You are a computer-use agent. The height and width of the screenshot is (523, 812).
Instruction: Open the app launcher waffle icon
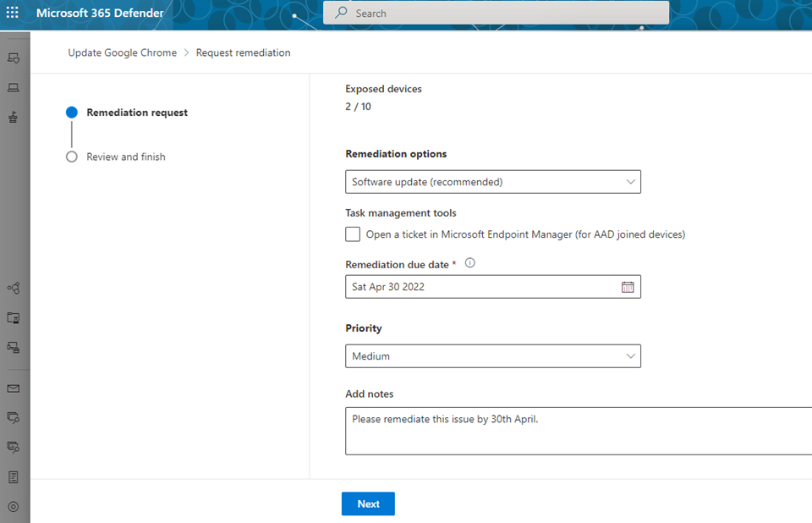pyautogui.click(x=12, y=13)
